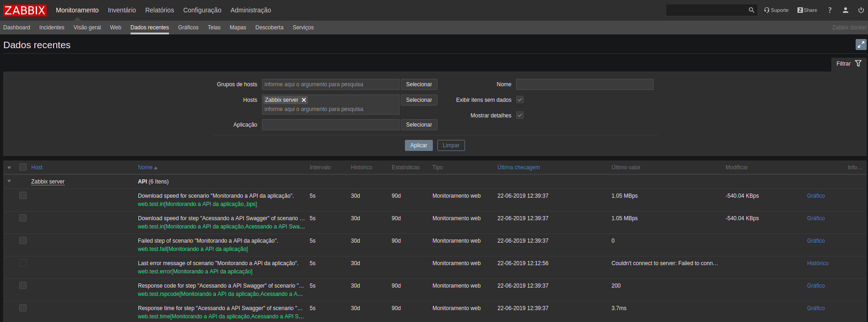The height and width of the screenshot is (322, 868).
Task: Open Suporte link
Action: (776, 10)
